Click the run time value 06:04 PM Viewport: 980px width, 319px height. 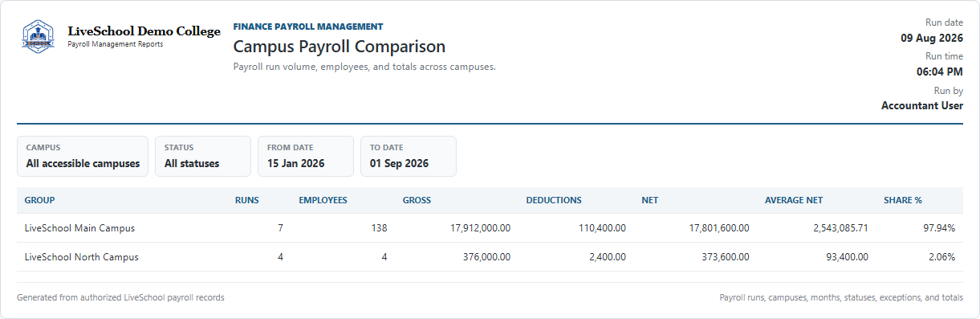(x=940, y=72)
